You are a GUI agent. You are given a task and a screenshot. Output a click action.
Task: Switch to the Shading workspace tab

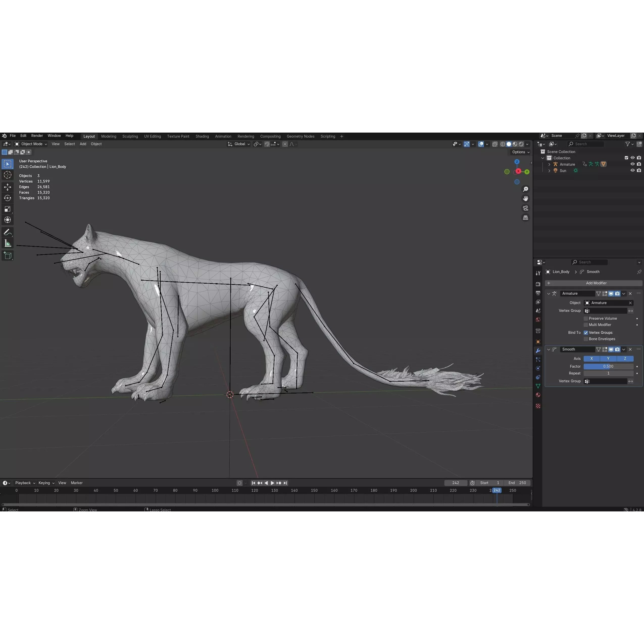202,136
